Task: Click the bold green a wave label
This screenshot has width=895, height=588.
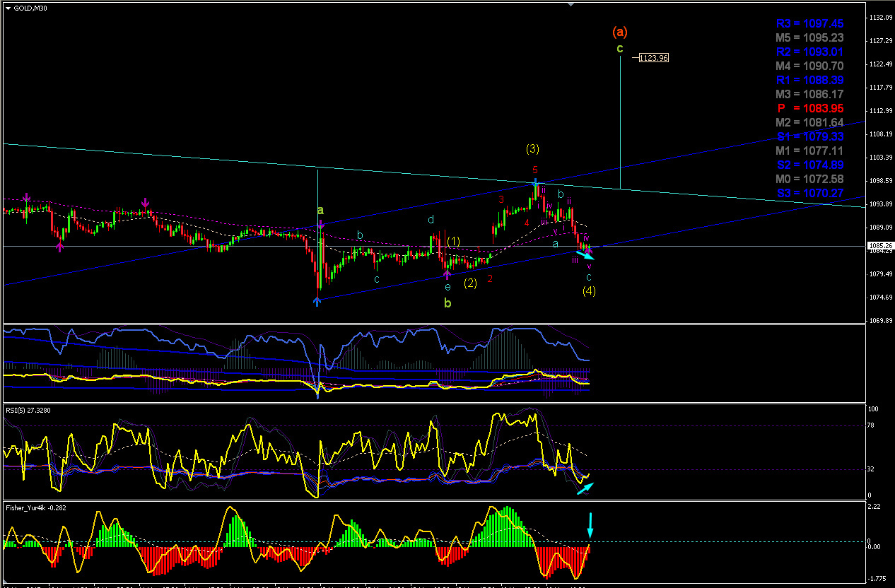Action: [x=320, y=210]
